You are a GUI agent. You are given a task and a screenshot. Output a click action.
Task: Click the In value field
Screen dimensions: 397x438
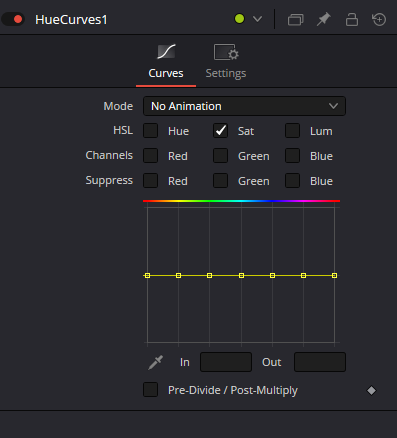pyautogui.click(x=226, y=362)
